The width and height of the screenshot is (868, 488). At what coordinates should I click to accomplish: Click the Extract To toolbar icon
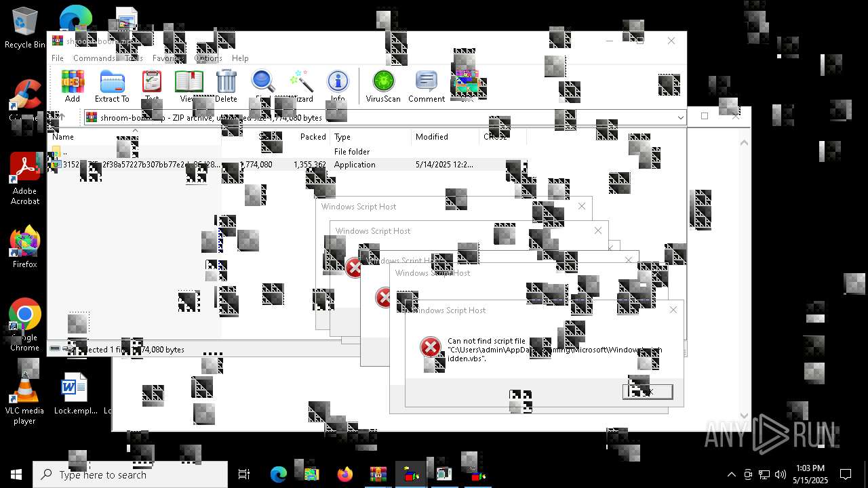[x=112, y=86]
